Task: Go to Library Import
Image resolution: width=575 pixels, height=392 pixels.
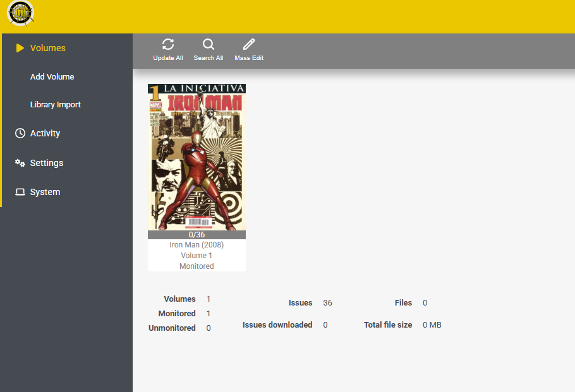Action: [x=56, y=105]
